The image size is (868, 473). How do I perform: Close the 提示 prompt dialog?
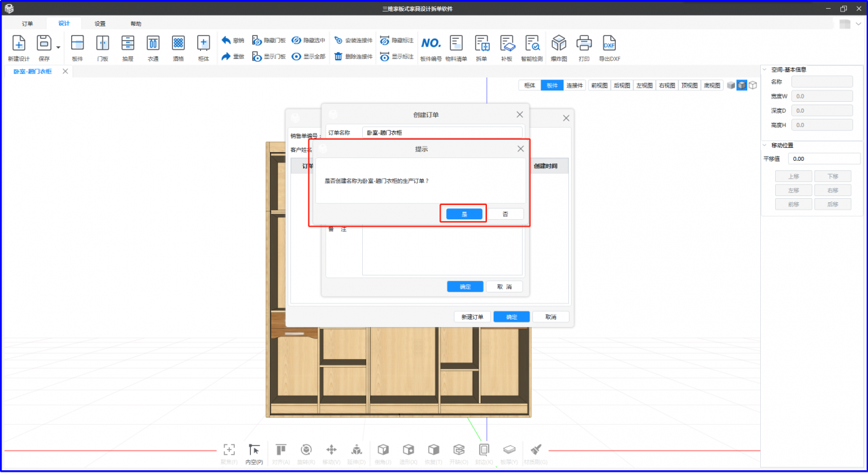click(520, 149)
